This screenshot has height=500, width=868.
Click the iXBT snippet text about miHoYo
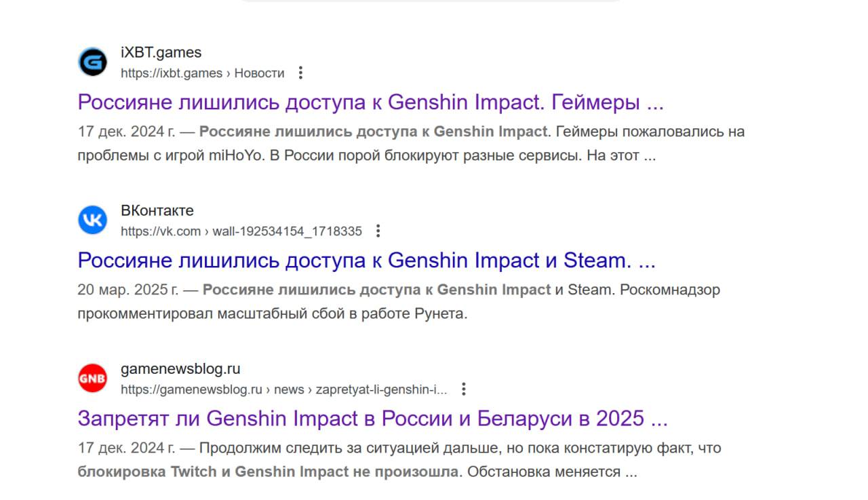coord(412,143)
